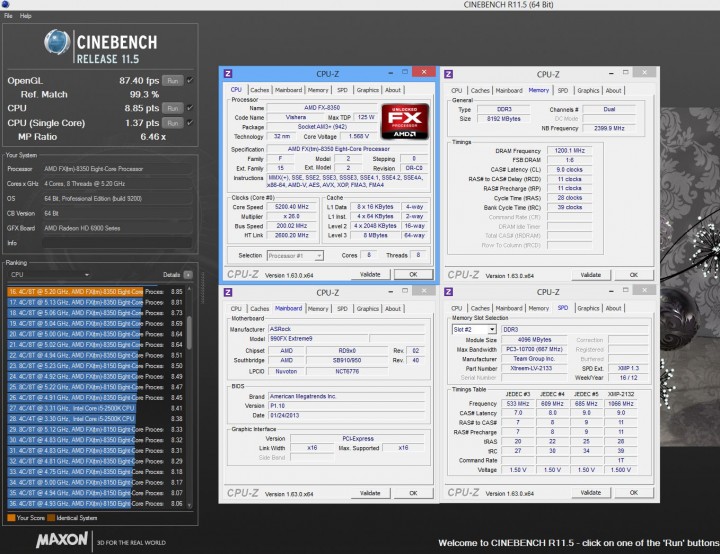Image resolution: width=720 pixels, height=554 pixels.
Task: Run the CPU benchmark
Action: click(x=173, y=108)
